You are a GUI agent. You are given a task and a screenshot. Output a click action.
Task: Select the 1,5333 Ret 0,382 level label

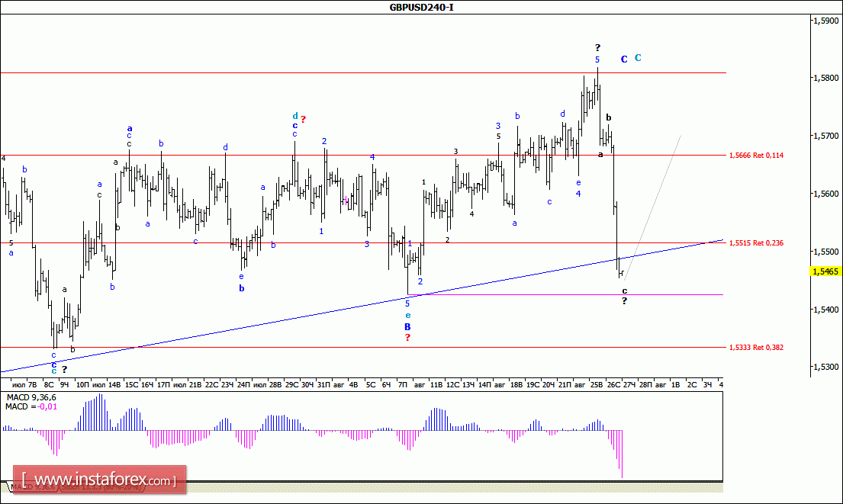(x=755, y=347)
